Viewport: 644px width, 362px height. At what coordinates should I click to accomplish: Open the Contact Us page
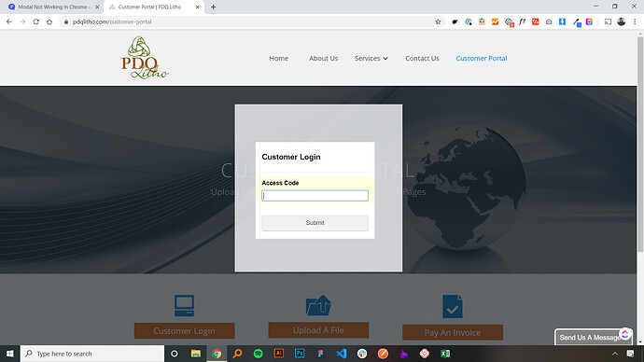pos(422,58)
